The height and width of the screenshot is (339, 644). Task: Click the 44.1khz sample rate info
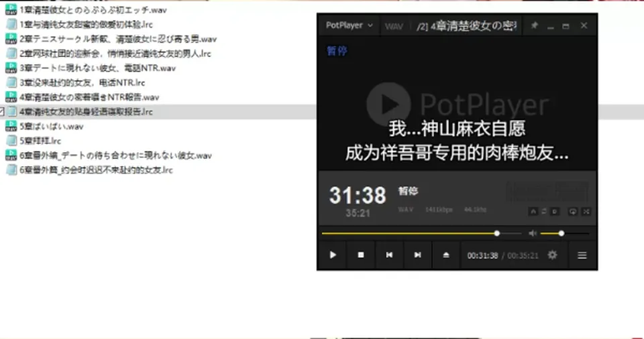(x=475, y=210)
